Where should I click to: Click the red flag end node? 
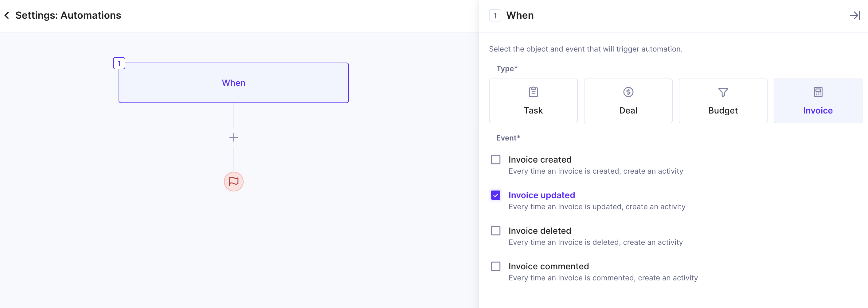coord(233,181)
